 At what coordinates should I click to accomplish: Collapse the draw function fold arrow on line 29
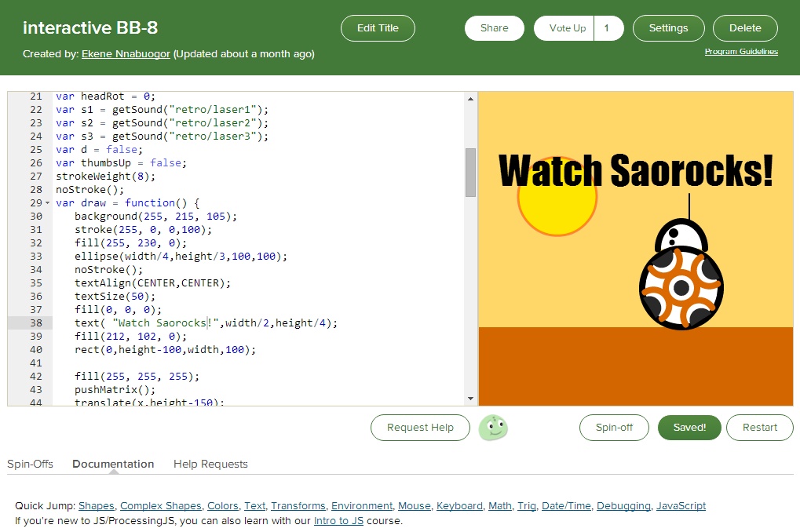(x=47, y=203)
